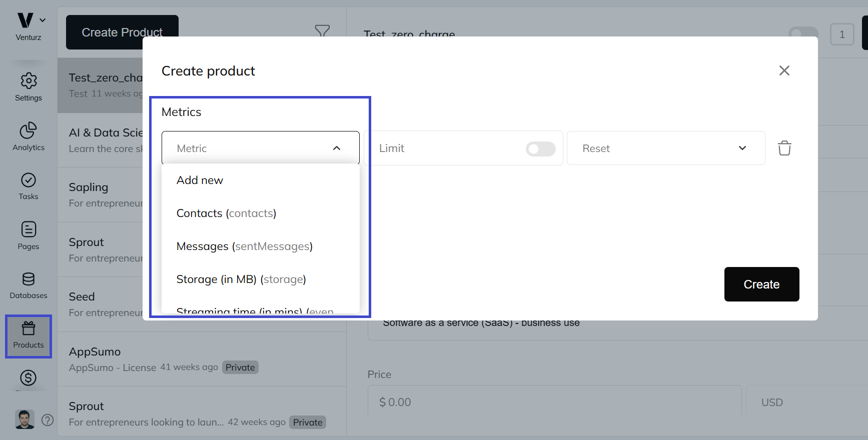The image size is (868, 440).
Task: Choose Contacts (contacts) metric
Action: tap(226, 213)
